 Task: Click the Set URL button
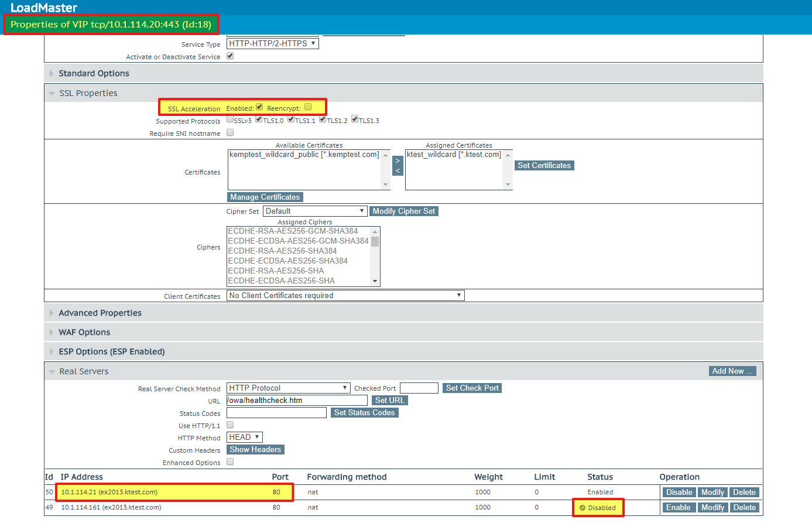pyautogui.click(x=390, y=401)
